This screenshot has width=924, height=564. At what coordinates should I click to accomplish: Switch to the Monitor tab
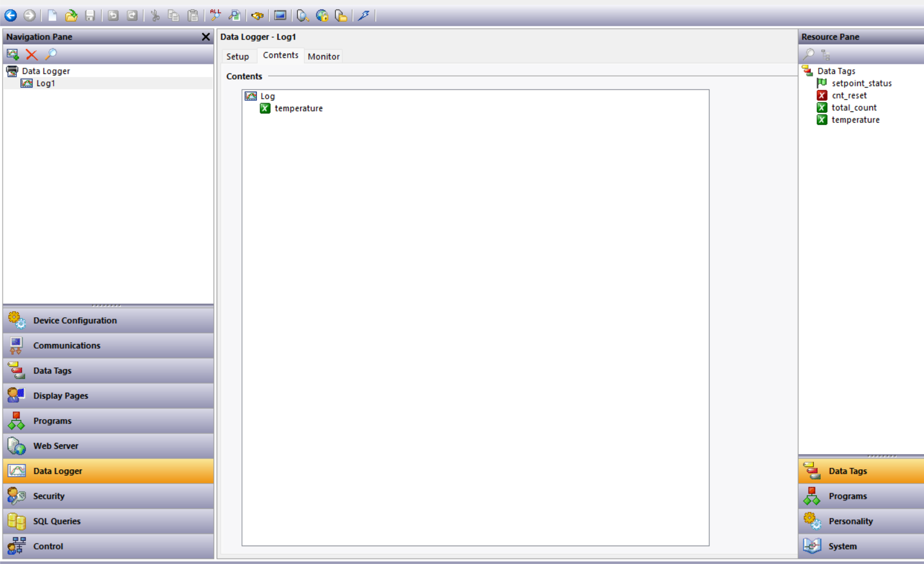tap(324, 56)
